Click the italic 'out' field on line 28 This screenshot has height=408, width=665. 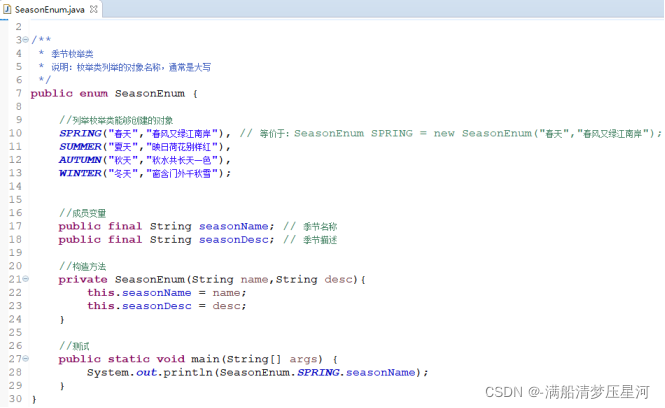(x=146, y=372)
